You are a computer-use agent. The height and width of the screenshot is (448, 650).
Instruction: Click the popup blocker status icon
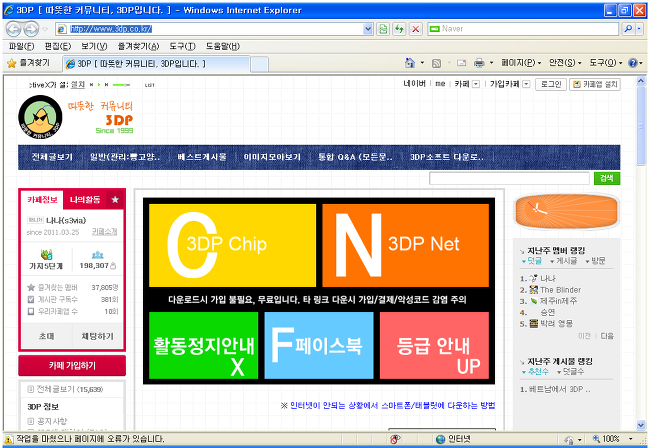395,439
